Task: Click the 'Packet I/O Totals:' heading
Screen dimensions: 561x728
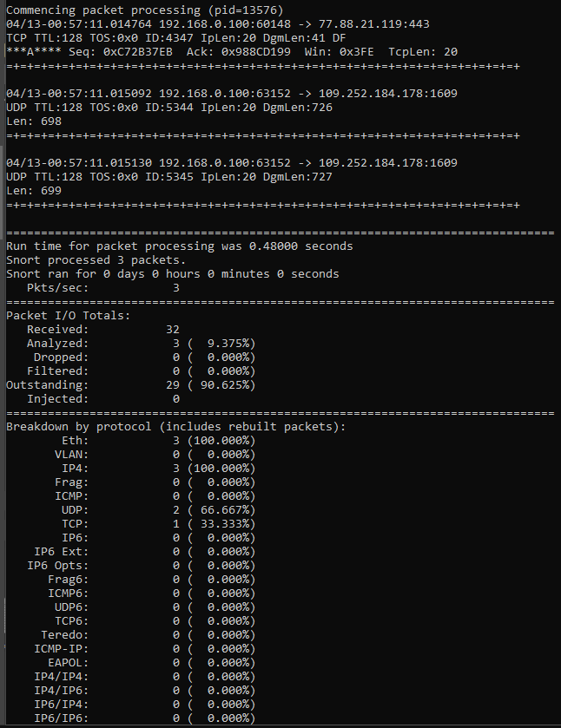Action: pyautogui.click(x=69, y=316)
